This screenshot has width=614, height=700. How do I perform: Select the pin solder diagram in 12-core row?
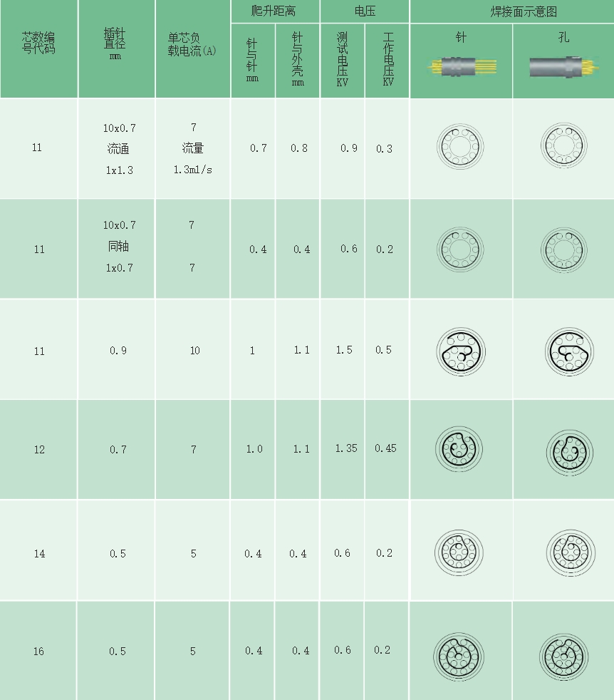459,448
